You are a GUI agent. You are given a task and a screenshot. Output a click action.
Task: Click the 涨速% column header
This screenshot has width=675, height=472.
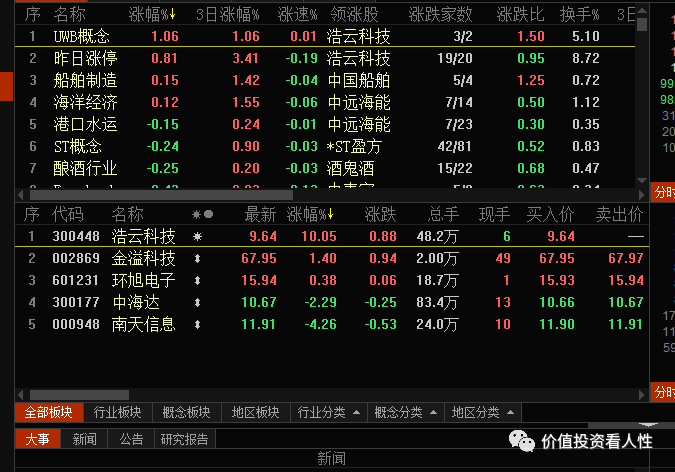[x=297, y=15]
